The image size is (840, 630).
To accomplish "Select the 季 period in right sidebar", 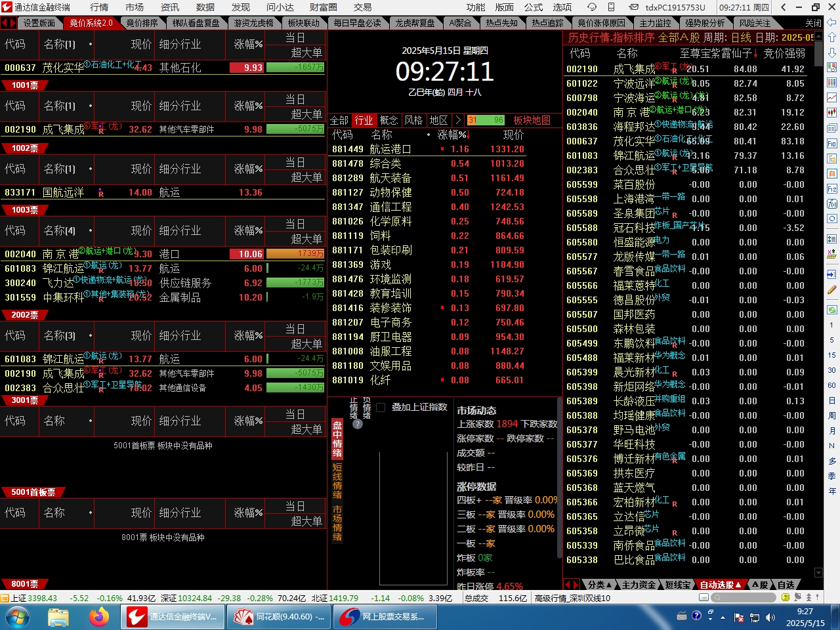I will click(832, 476).
